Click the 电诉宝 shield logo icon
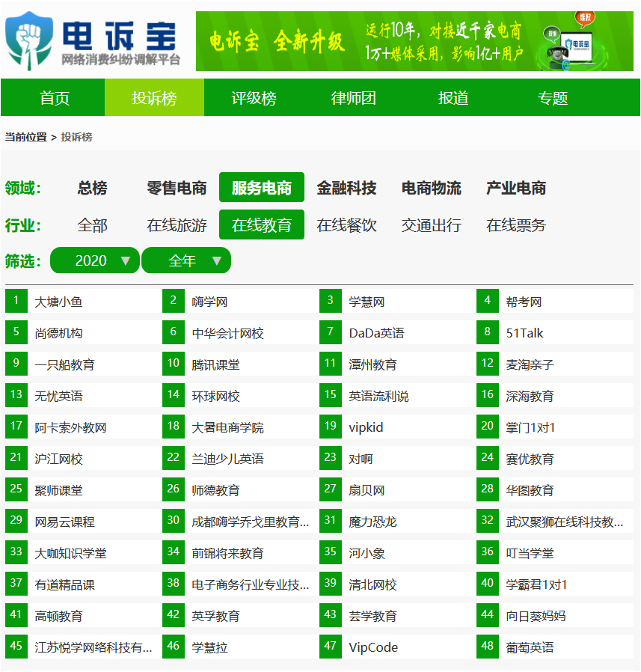The image size is (641, 672). click(29, 40)
